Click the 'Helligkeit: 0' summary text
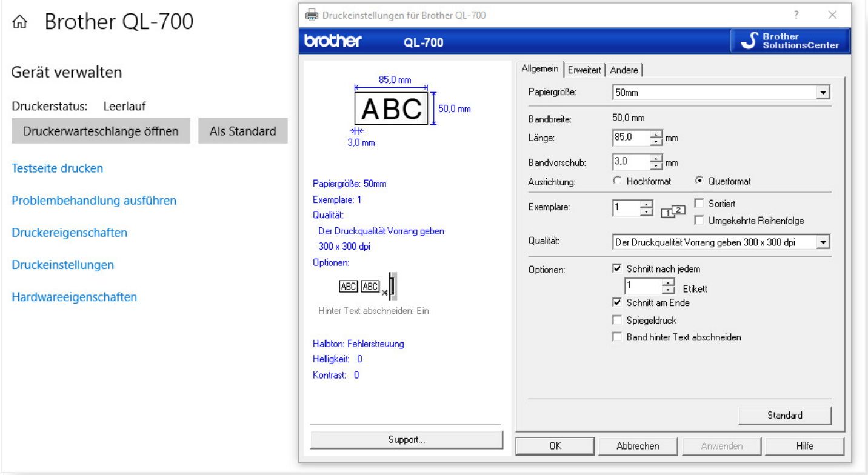Viewport: 868px width, 475px height. tap(338, 359)
